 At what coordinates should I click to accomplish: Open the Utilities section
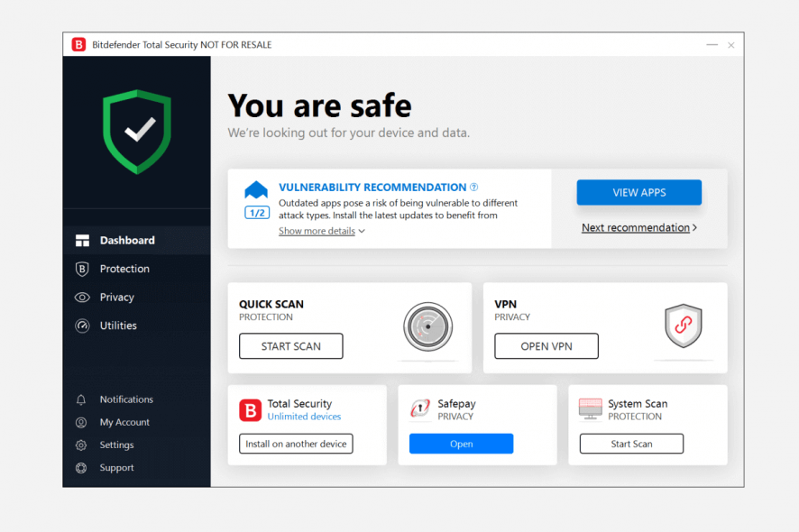[136, 326]
